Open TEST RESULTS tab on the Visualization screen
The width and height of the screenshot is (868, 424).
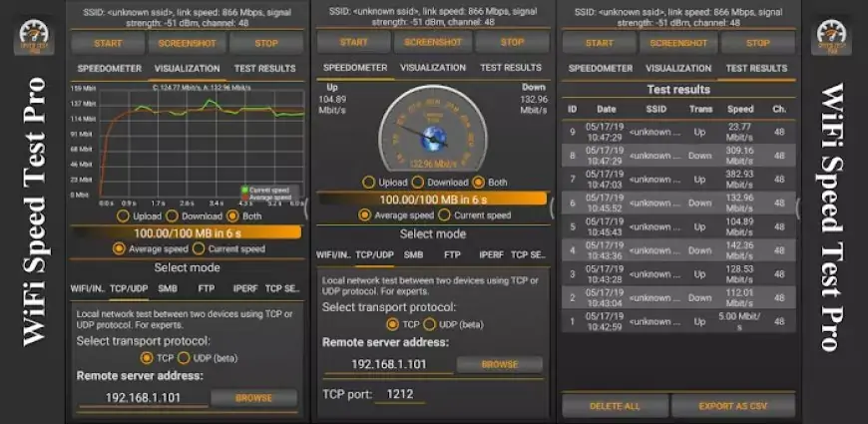tap(264, 69)
